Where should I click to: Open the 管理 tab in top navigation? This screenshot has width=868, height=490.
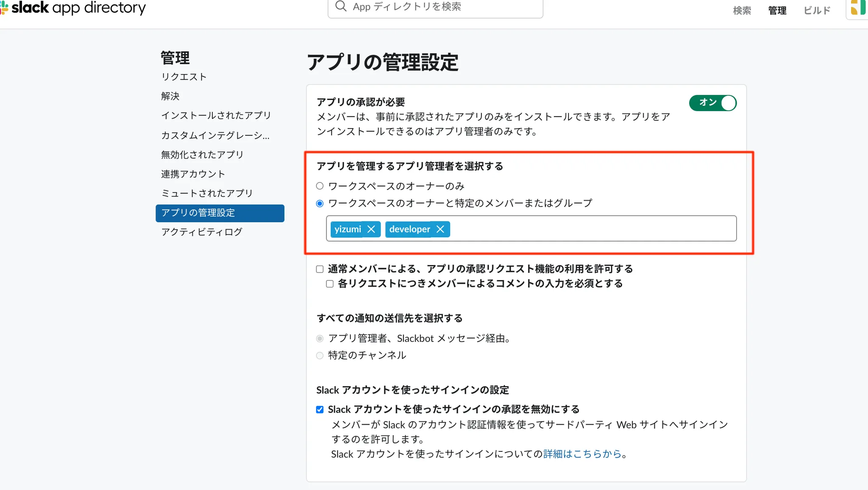click(777, 11)
